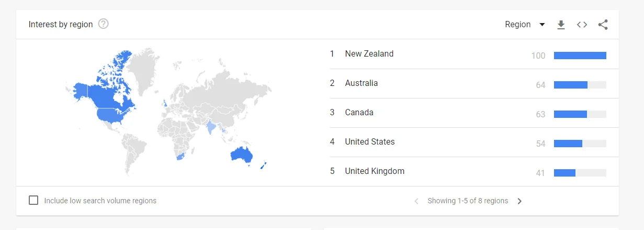Select New Zealand in the ranking list
This screenshot has height=230, width=644.
pyautogui.click(x=369, y=54)
